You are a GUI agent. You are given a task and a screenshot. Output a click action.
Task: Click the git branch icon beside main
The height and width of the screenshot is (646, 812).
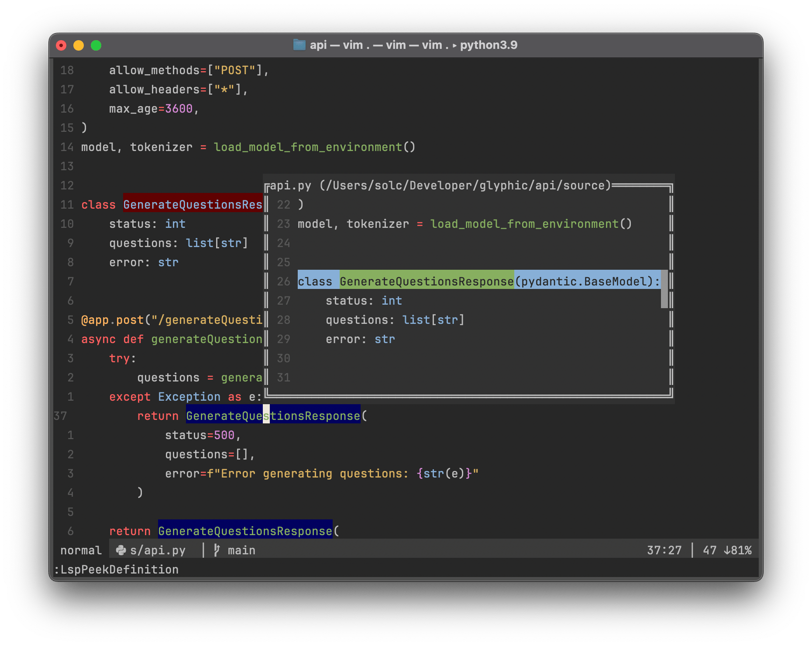[x=217, y=550]
